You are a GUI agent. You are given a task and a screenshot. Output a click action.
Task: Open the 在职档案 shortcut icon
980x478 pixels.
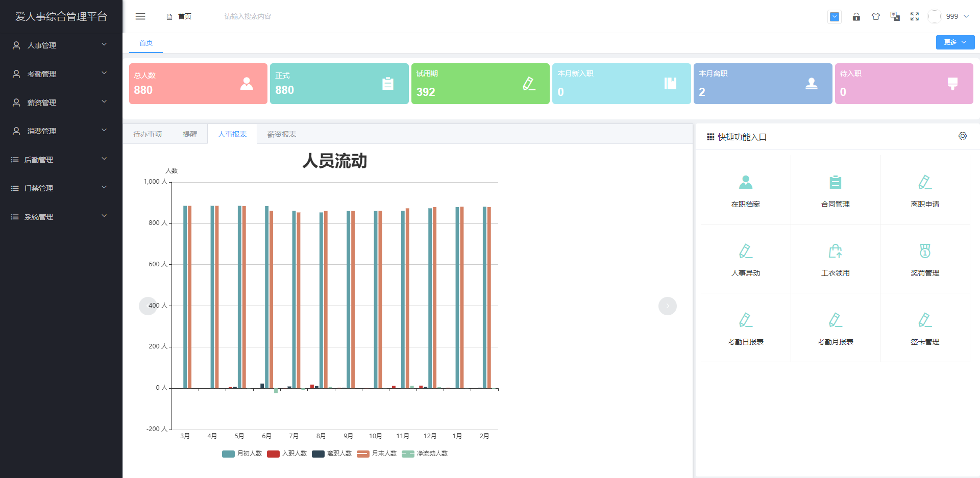coord(746,182)
